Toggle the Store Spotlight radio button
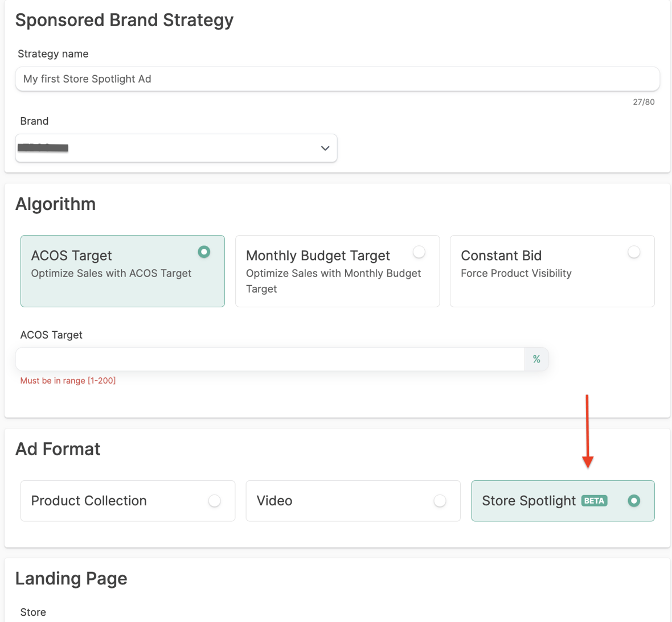 point(633,501)
